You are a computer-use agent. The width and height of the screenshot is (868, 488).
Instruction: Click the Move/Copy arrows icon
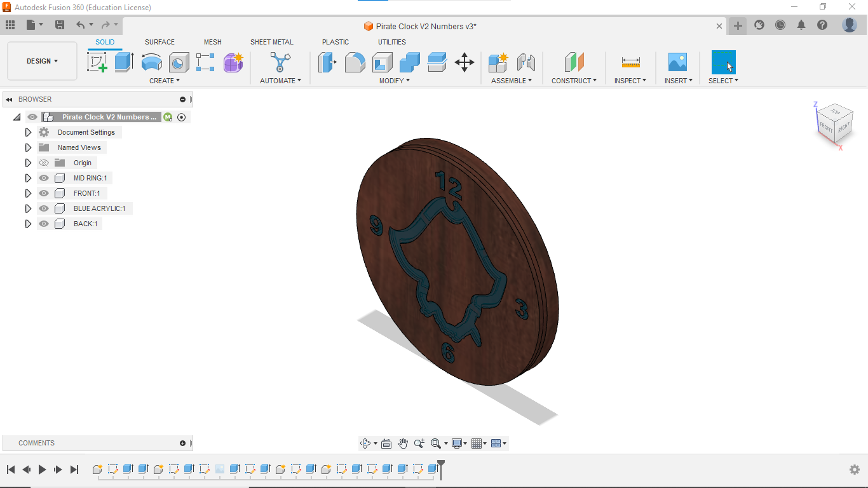tap(465, 62)
